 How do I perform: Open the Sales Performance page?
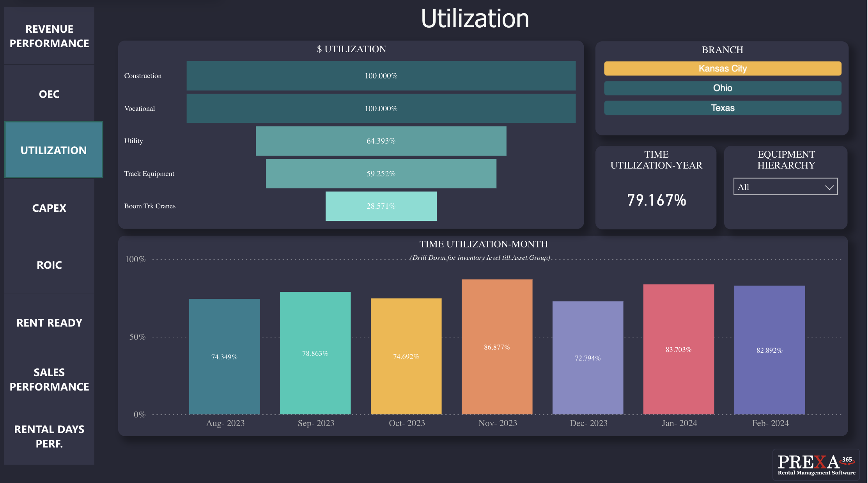coord(49,379)
